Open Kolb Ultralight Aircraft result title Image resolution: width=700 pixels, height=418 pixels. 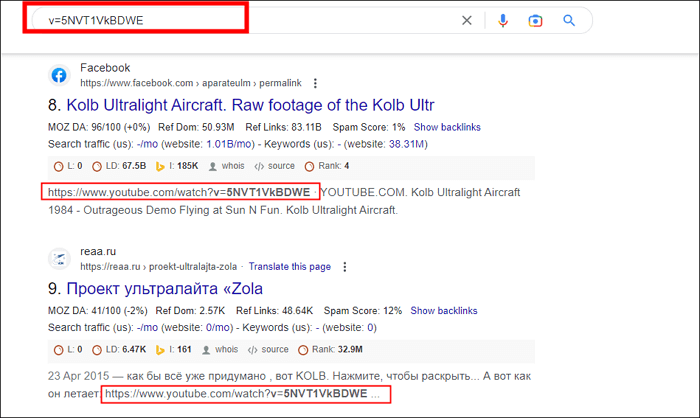pyautogui.click(x=250, y=105)
